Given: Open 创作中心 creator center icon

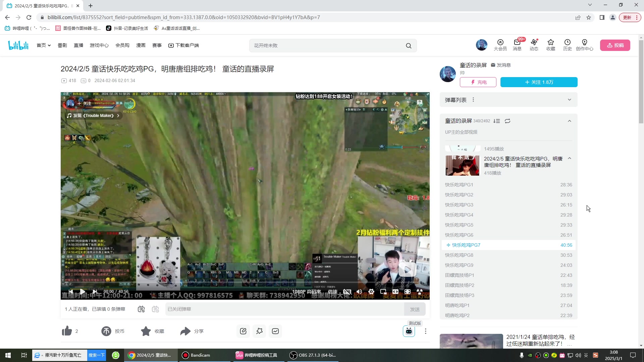Looking at the screenshot, I should point(585,45).
